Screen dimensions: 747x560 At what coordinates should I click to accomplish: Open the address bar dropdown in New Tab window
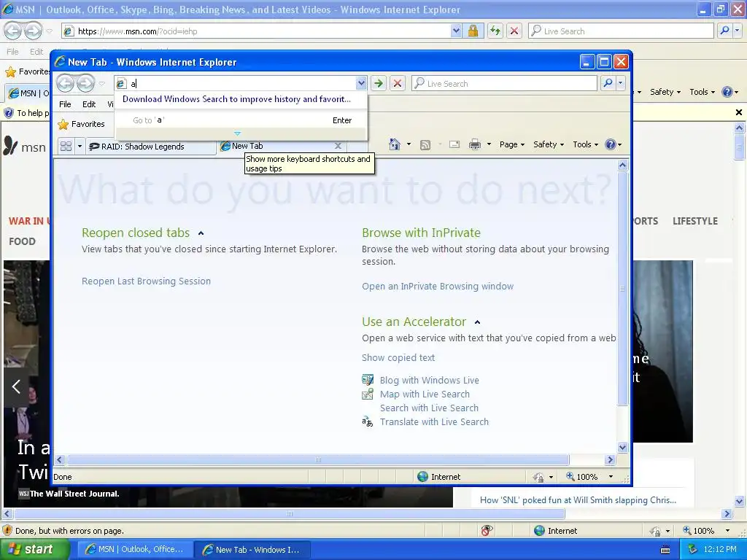[x=361, y=84]
